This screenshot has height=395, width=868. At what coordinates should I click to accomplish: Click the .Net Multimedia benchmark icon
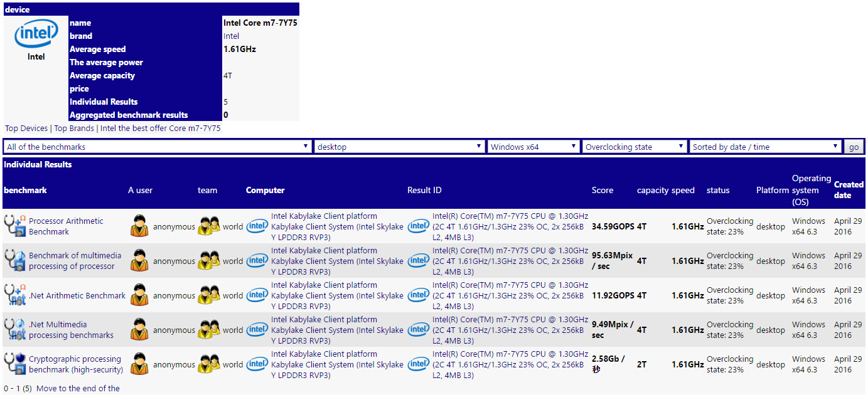pyautogui.click(x=15, y=330)
